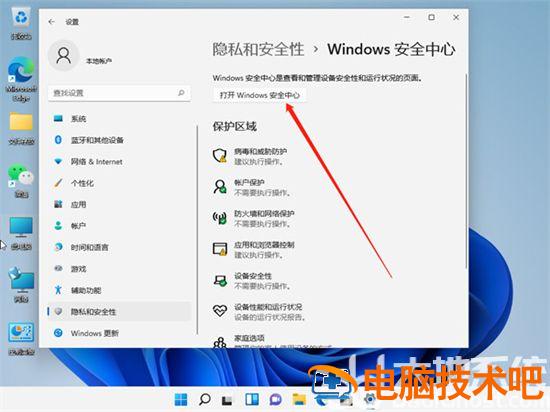Screen dimensions: 550x412
Task: Open 辅助功能 in the sidebar
Action: point(119,290)
